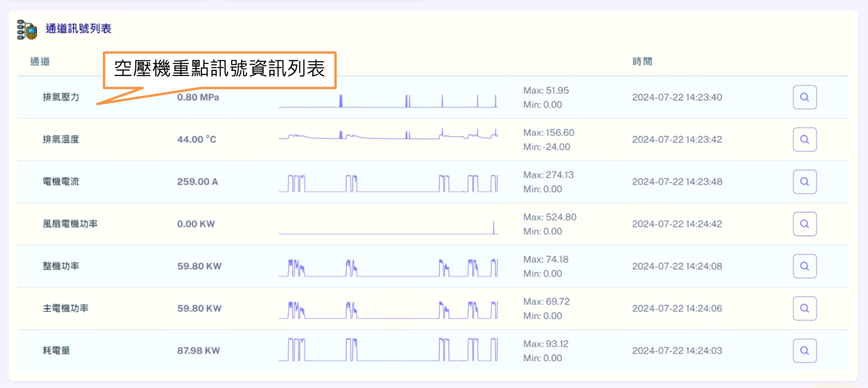The height and width of the screenshot is (388, 868).
Task: Click the 時間 column header
Action: click(x=642, y=61)
